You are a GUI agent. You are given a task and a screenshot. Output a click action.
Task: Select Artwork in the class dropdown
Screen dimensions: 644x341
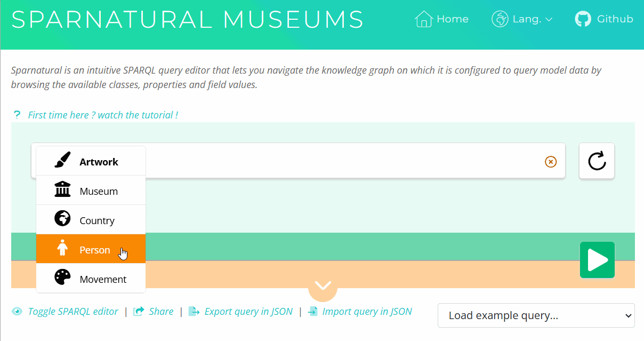click(x=91, y=161)
